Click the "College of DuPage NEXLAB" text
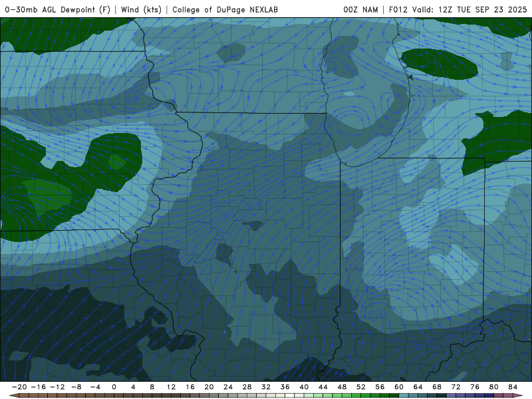This screenshot has height=399, width=532. (x=225, y=9)
